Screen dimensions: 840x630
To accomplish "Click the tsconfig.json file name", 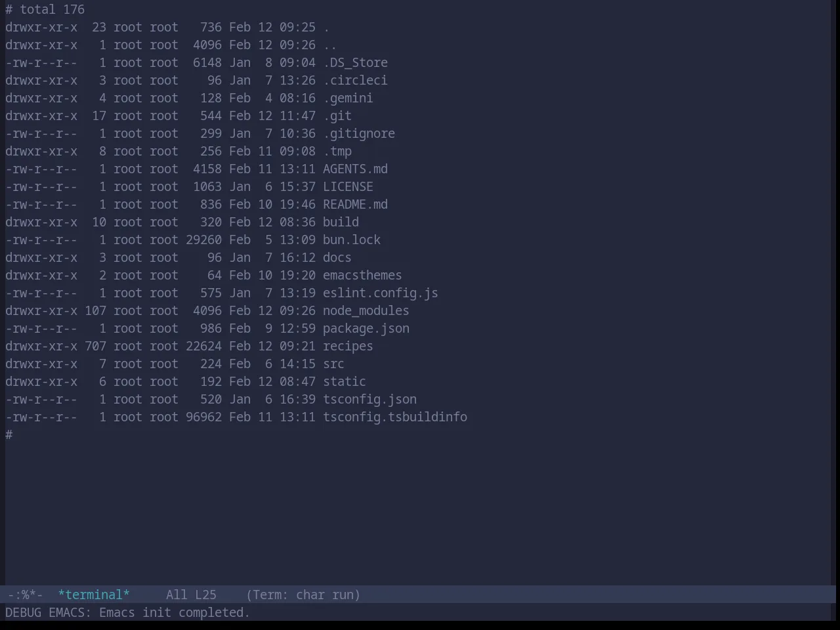I will (x=369, y=399).
